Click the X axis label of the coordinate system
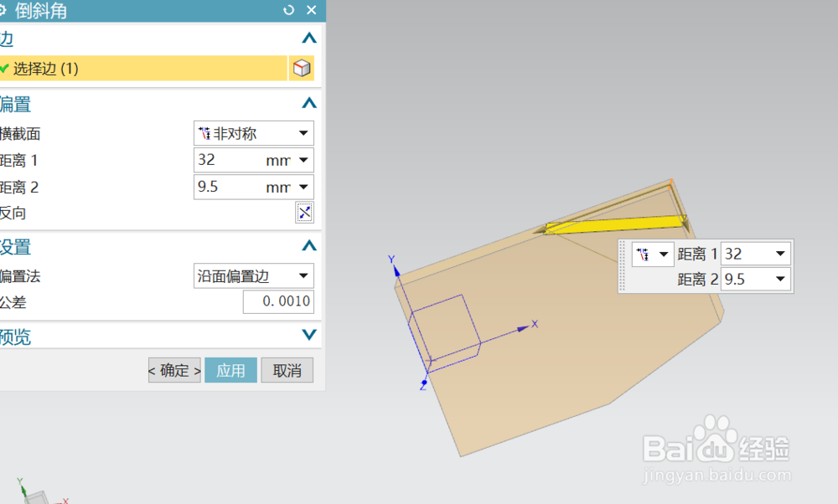 point(535,324)
